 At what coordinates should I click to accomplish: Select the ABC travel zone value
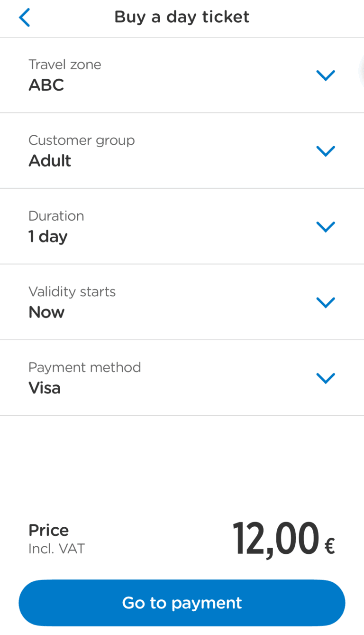[x=46, y=85]
